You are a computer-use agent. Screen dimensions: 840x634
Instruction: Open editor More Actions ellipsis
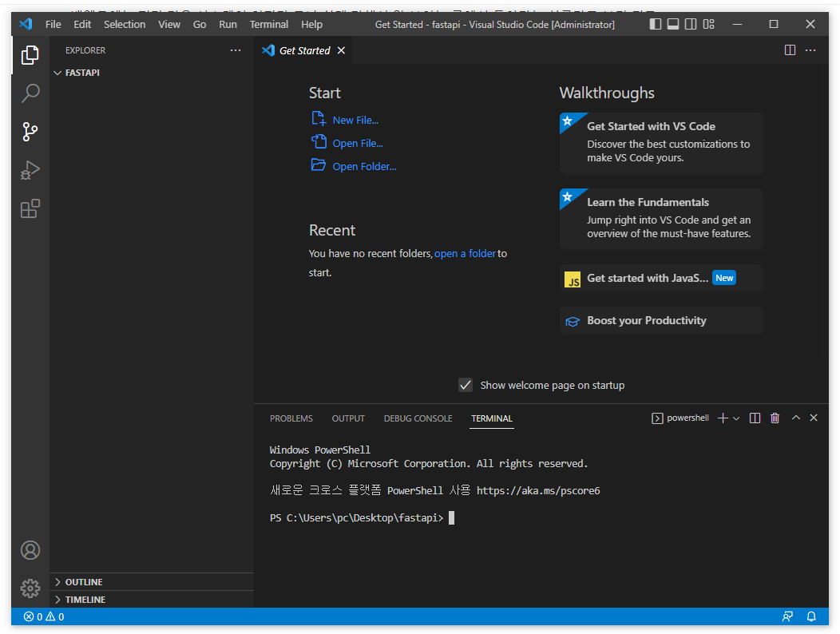point(810,50)
